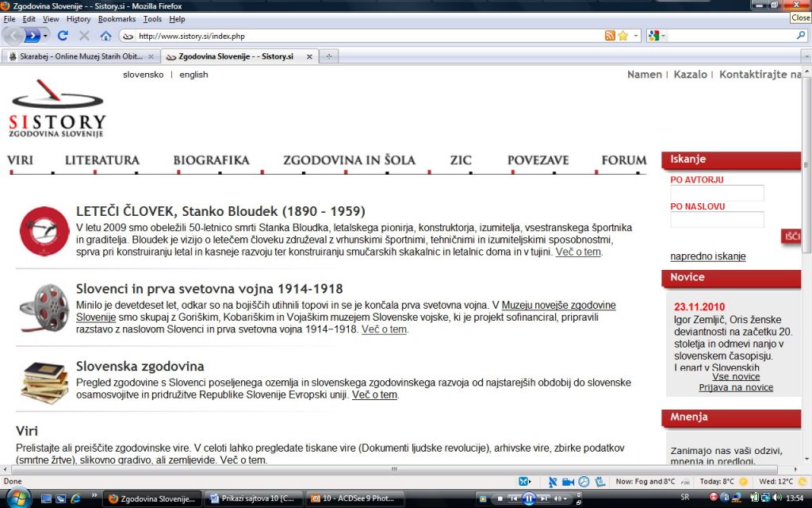812x508 pixels.
Task: Open the BIOGRAFIKA navigation section
Action: click(x=211, y=160)
